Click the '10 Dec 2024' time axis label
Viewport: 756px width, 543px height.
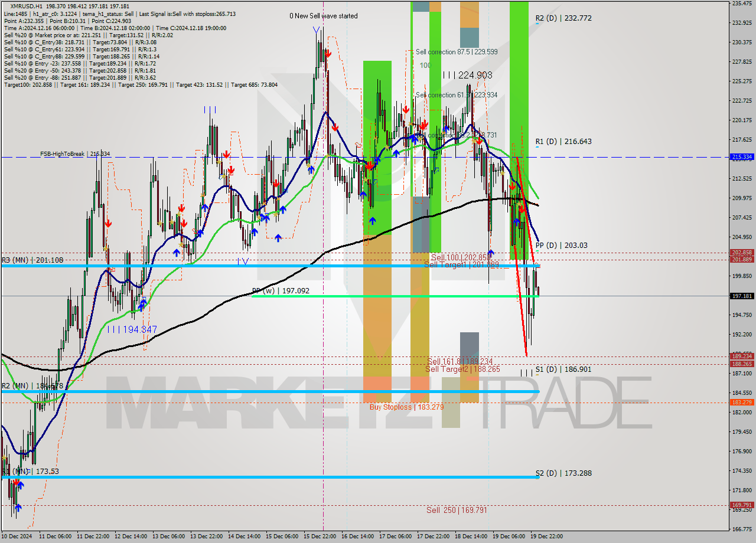pyautogui.click(x=15, y=537)
